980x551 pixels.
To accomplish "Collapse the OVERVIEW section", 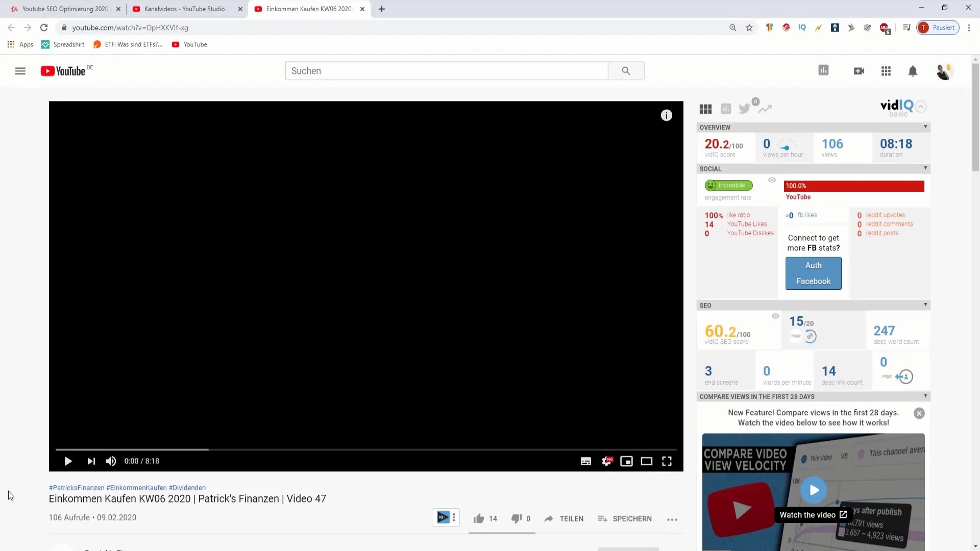I will pos(925,127).
